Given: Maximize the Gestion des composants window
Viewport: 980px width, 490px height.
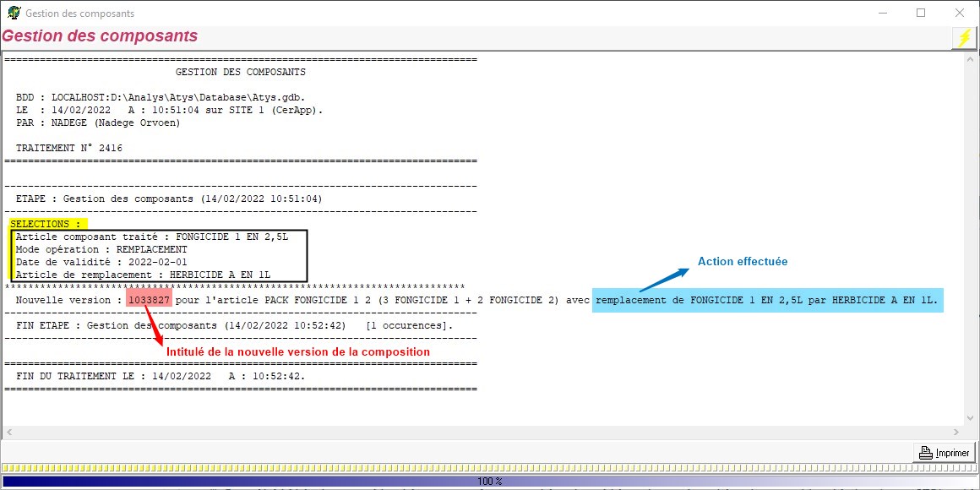Looking at the screenshot, I should click(x=921, y=14).
